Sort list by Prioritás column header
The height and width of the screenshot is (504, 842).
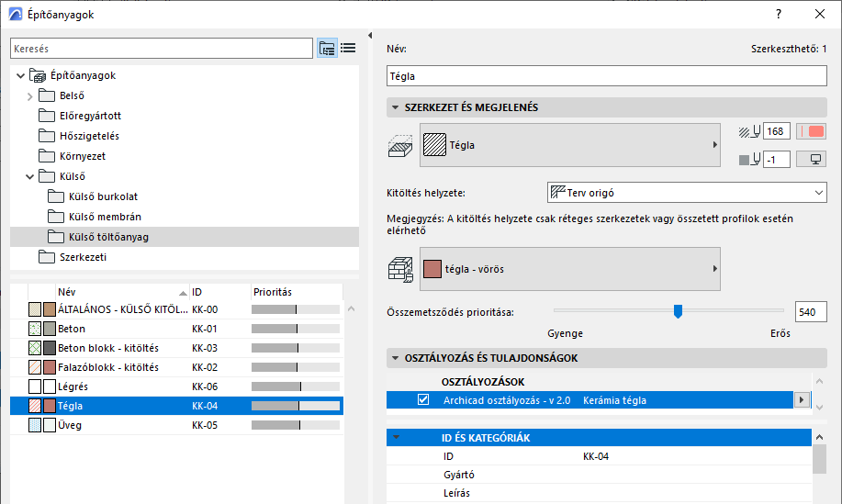coord(297,292)
